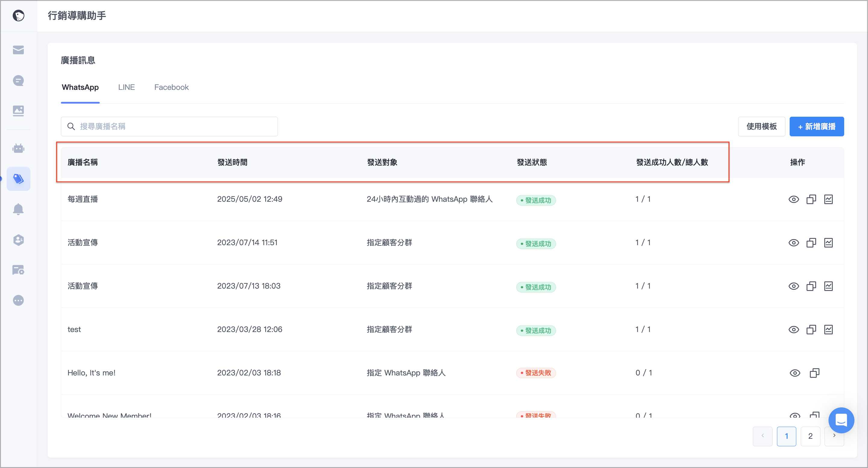Open the card settings sidebar icon
Viewport: 868px width, 468px height.
18,270
